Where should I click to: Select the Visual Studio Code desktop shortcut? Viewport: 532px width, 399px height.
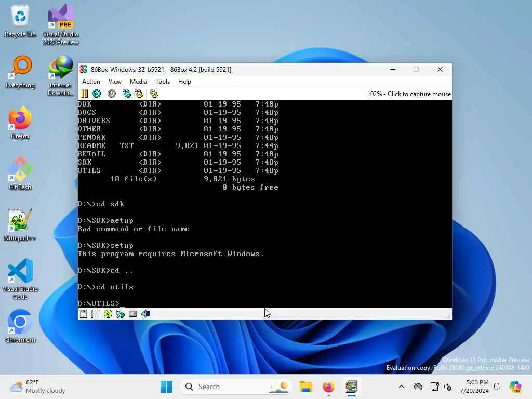[20, 279]
